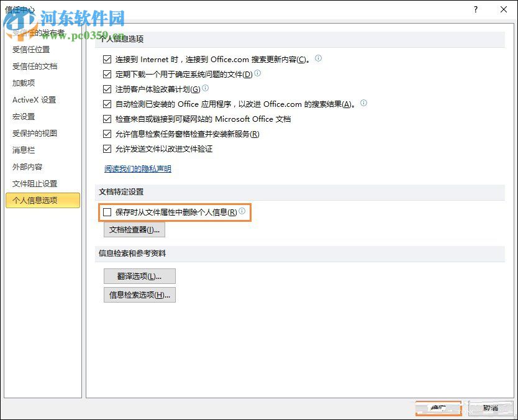Run the 文档检查器

pos(134,229)
